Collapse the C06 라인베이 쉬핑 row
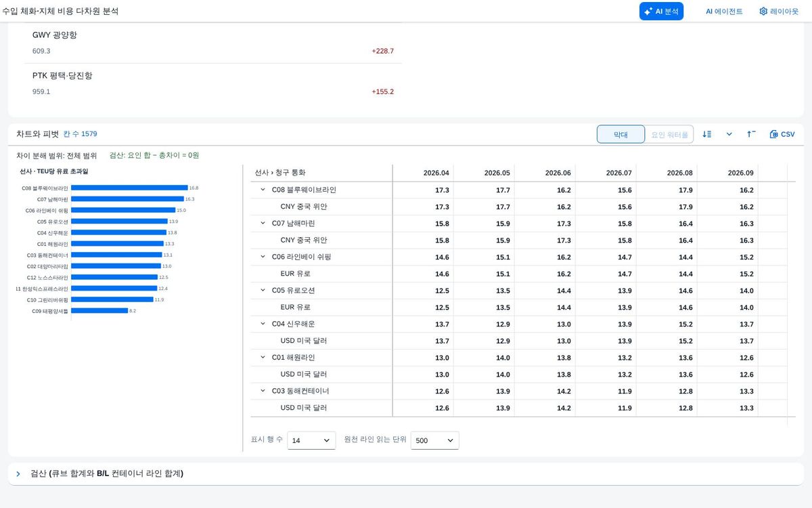Image resolution: width=812 pixels, height=508 pixels. [x=263, y=257]
